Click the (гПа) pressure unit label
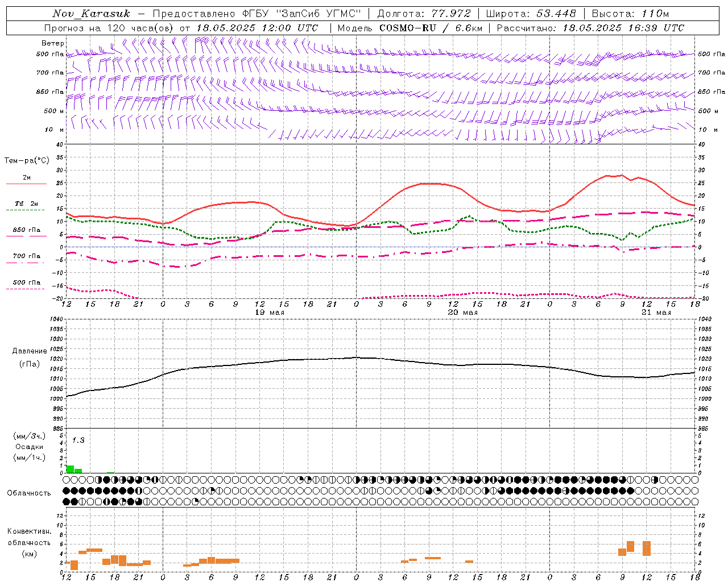This screenshot has width=728, height=582. click(30, 364)
